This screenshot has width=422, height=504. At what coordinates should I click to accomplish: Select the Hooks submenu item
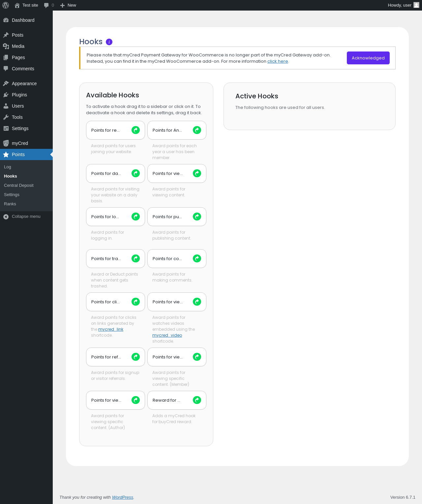[26, 176]
